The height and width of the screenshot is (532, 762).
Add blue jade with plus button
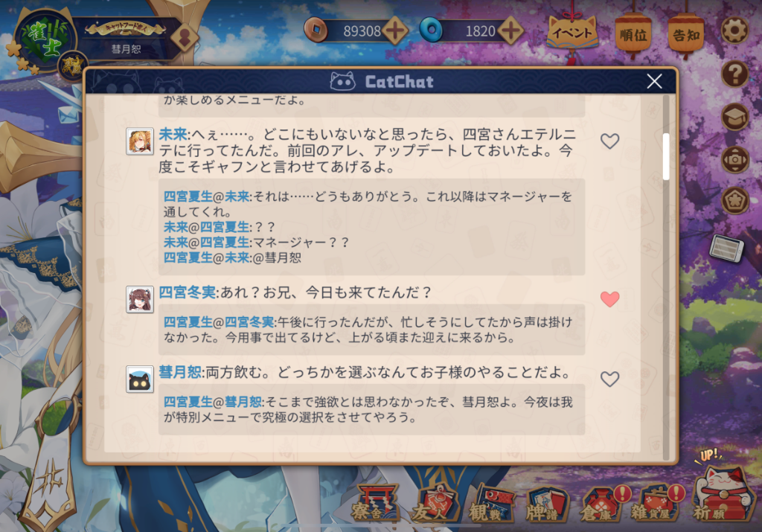(x=510, y=31)
